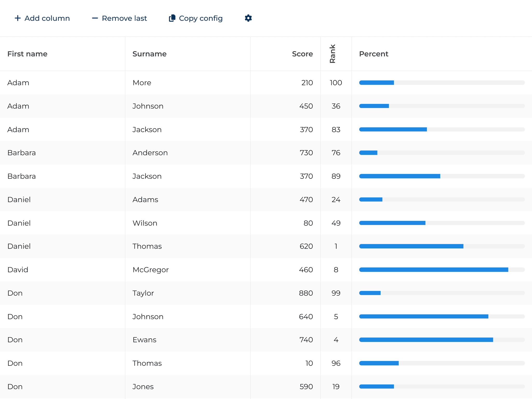Screen dimensions: 532x399
Task: Sort by Surname column header
Action: pos(149,54)
